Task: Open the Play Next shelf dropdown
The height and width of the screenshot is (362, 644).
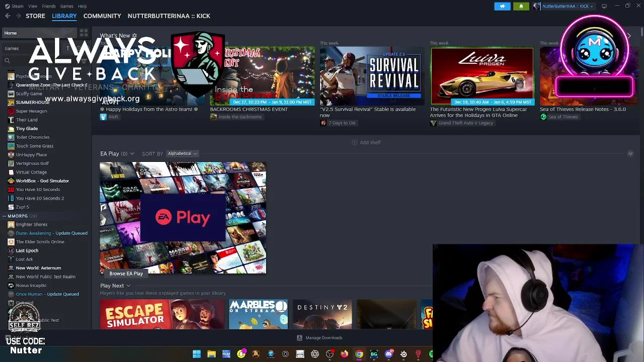Action: pyautogui.click(x=128, y=286)
